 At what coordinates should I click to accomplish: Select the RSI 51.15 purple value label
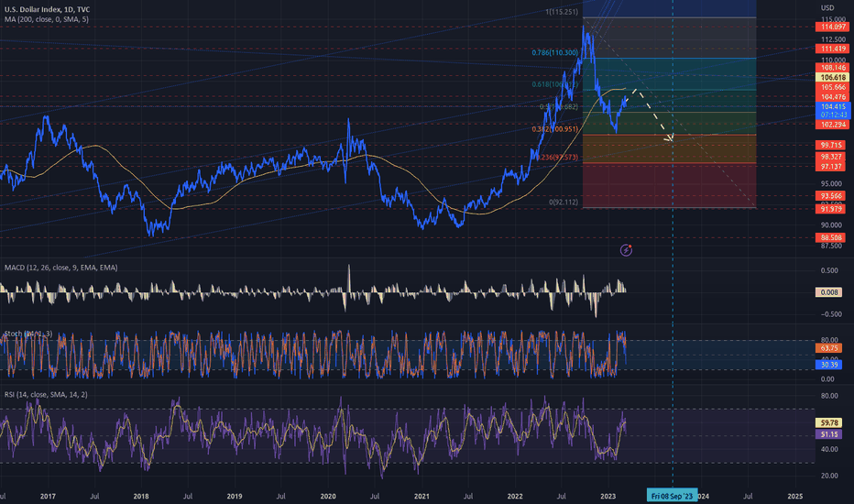829,434
